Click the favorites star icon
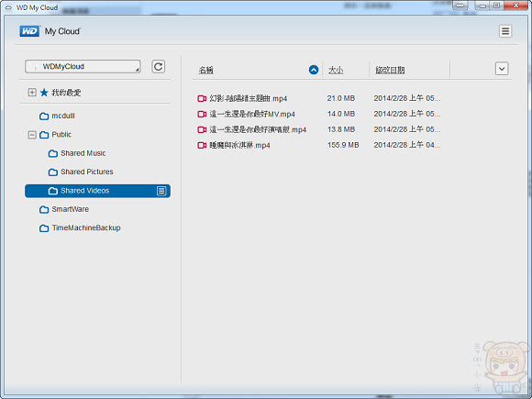532x399 pixels. click(44, 93)
